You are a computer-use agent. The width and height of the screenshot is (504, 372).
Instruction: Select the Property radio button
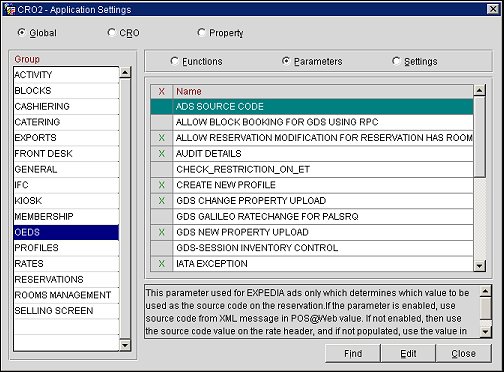point(201,33)
